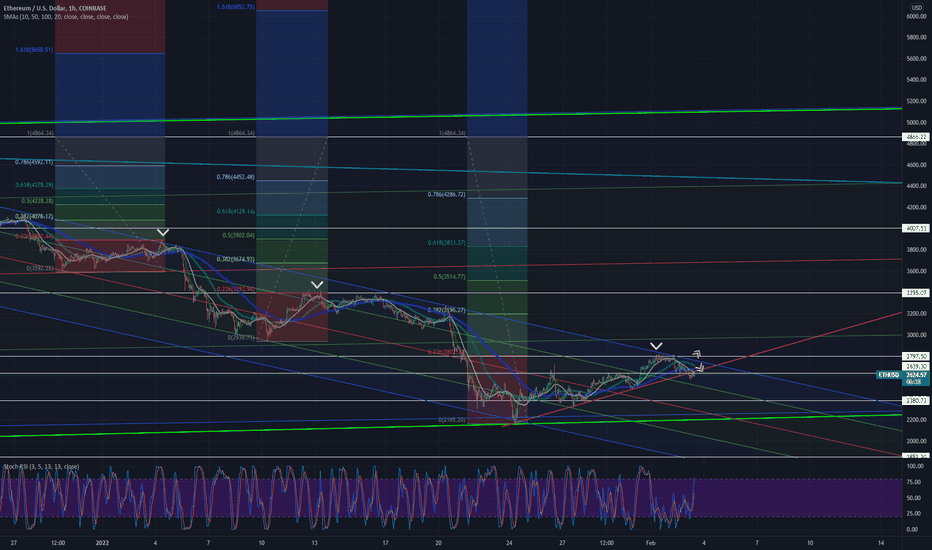932x550 pixels.
Task: Click the 0.786(4286.72) Fibonacci label
Action: point(446,194)
